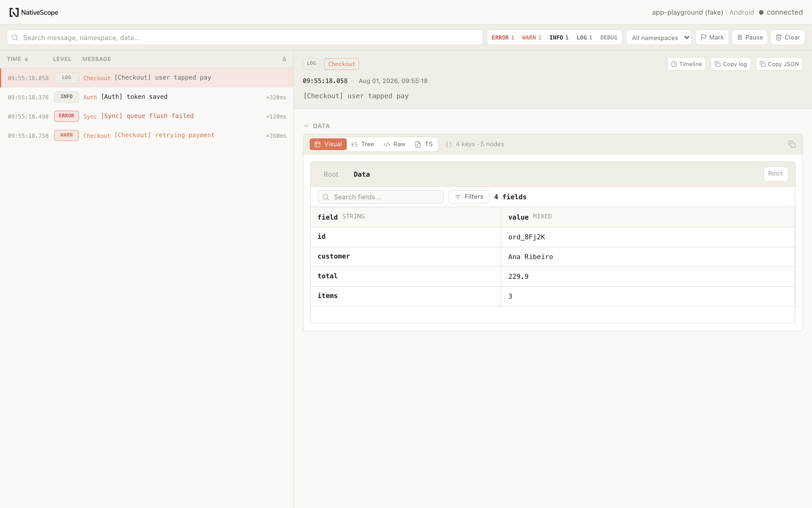The height and width of the screenshot is (508, 812).
Task: Toggle LOG level filter
Action: 584,38
